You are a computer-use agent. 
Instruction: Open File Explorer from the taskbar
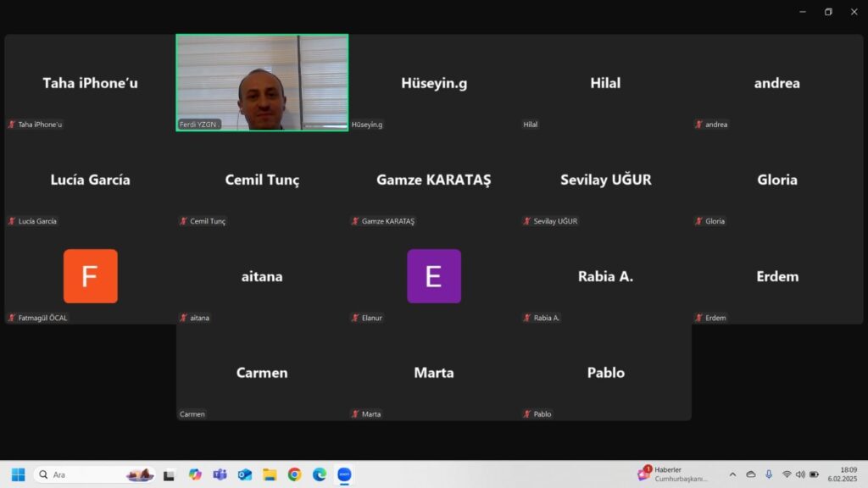tap(270, 474)
